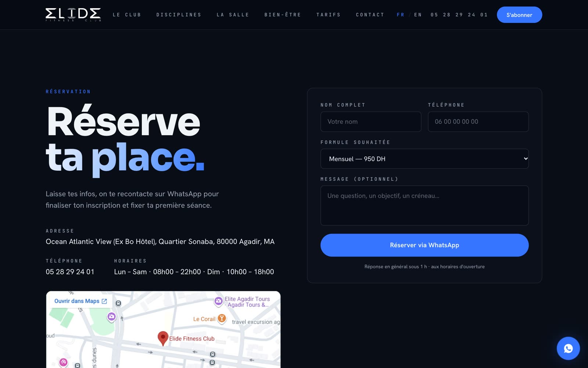The width and height of the screenshot is (588, 368).
Task: Click the Elite Agadir Tours map marker
Action: point(218,301)
